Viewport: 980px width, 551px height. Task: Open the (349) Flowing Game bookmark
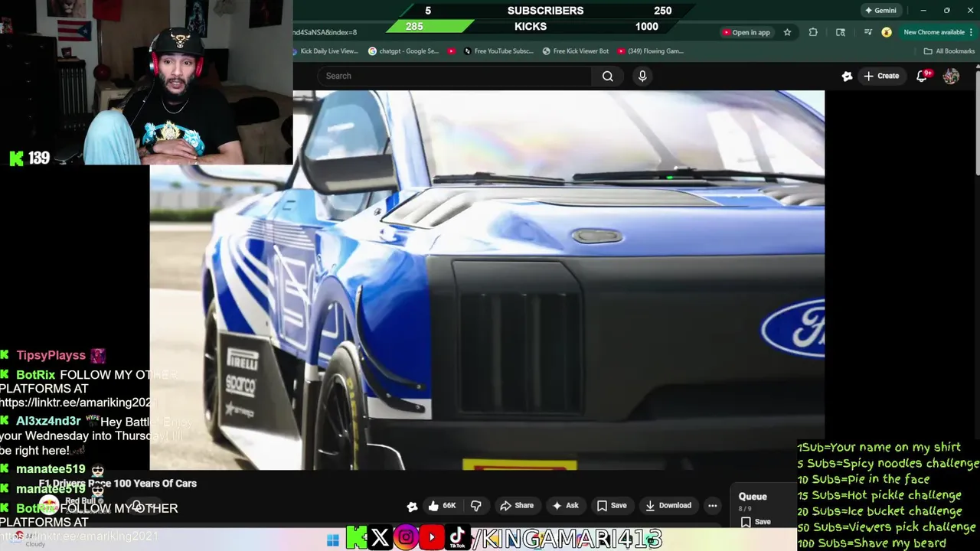[x=651, y=51]
